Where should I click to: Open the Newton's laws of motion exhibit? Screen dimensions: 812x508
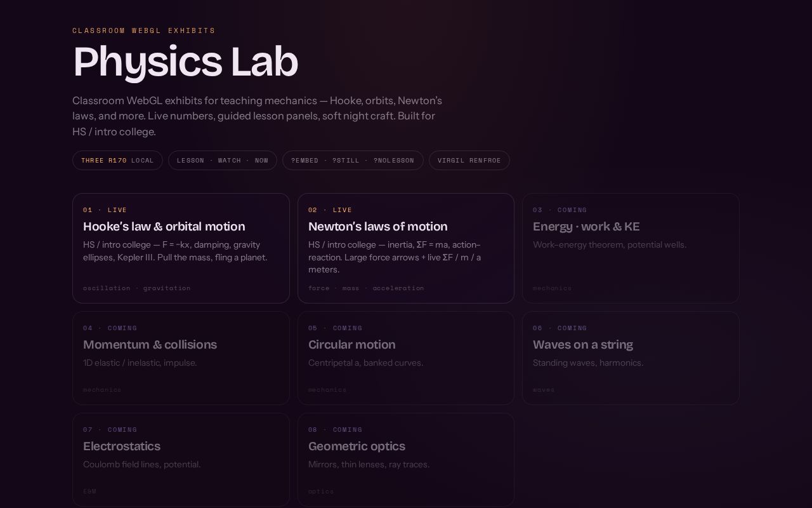click(x=406, y=248)
